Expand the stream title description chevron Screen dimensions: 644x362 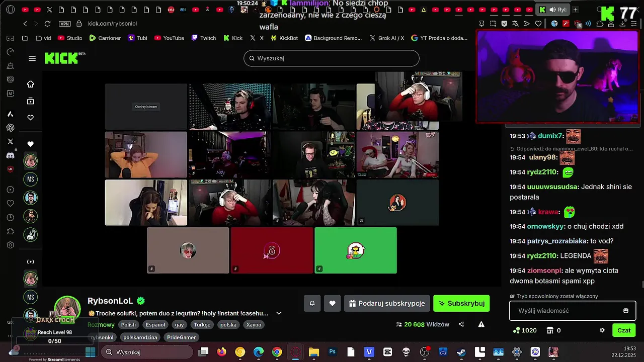click(x=279, y=313)
